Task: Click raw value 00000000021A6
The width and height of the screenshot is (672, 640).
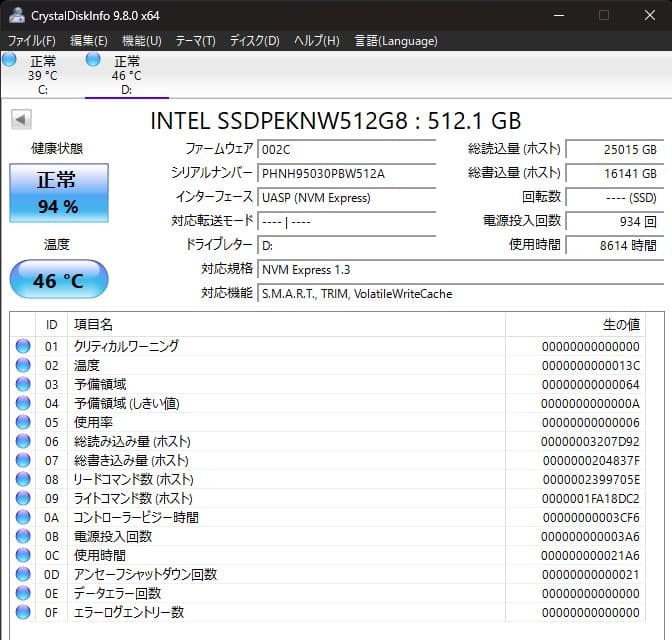Action: tap(590, 556)
